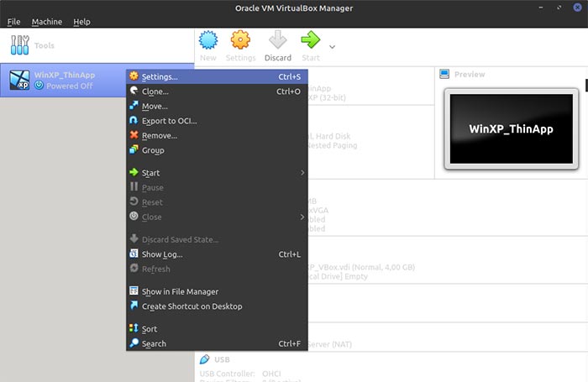588x382 pixels.
Task: Expand the Close submenu chevron
Action: pyautogui.click(x=302, y=217)
